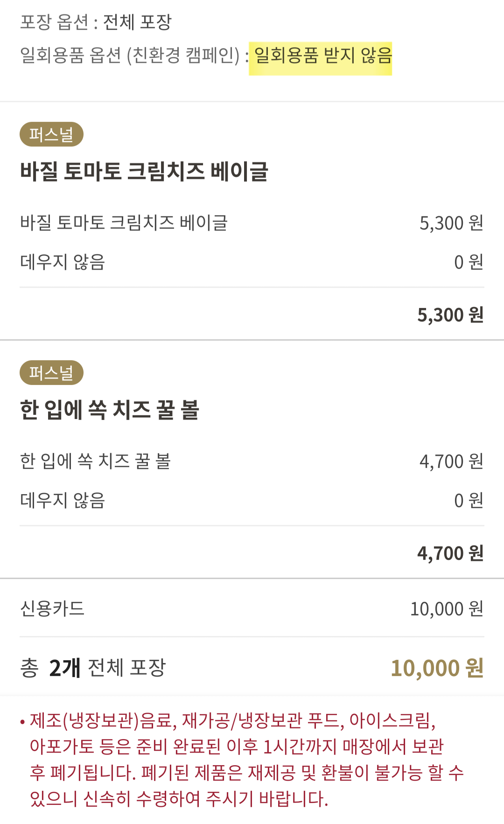Tap the Personal badge above the basil tomato bagel
The image size is (504, 824).
pos(51,134)
